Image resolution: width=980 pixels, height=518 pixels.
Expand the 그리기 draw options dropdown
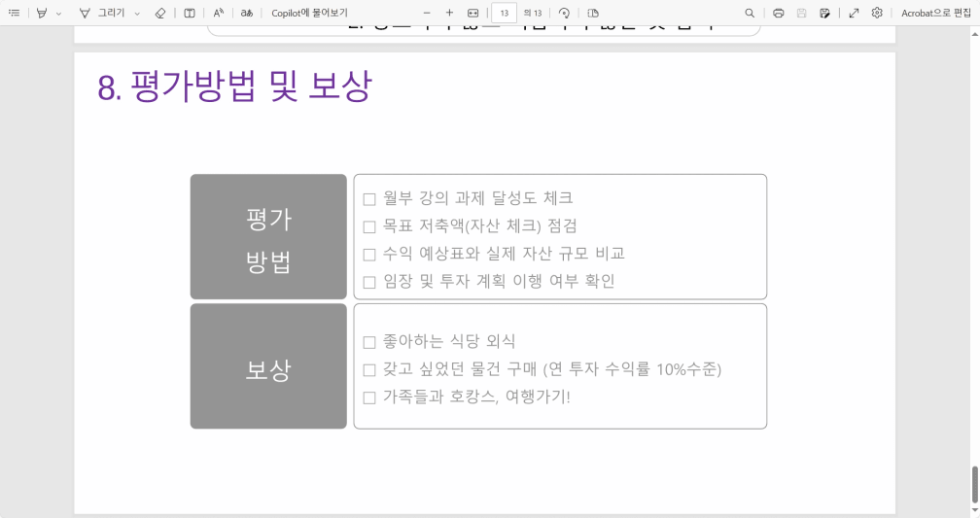(137, 13)
